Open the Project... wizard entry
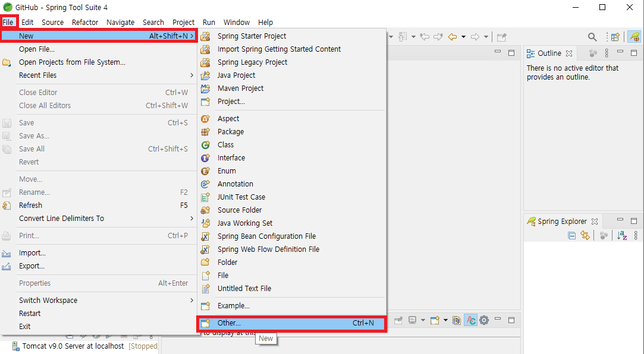644x354 pixels. pos(291,102)
